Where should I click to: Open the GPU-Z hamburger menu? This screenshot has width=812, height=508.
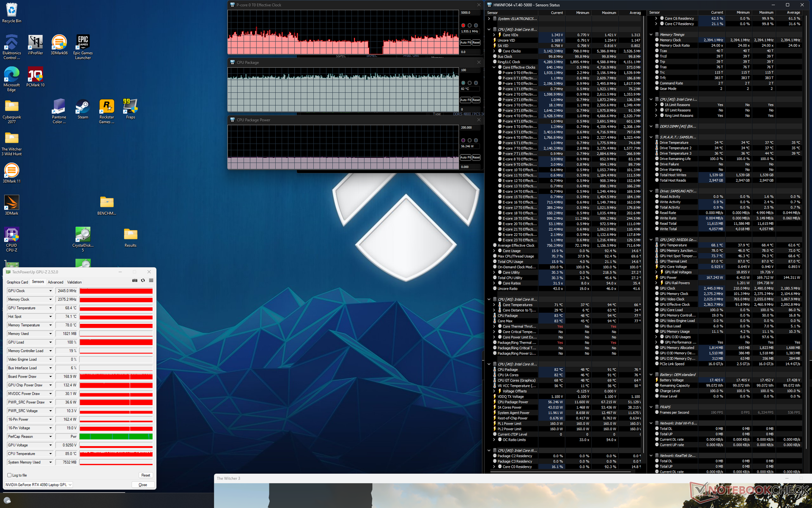[151, 280]
